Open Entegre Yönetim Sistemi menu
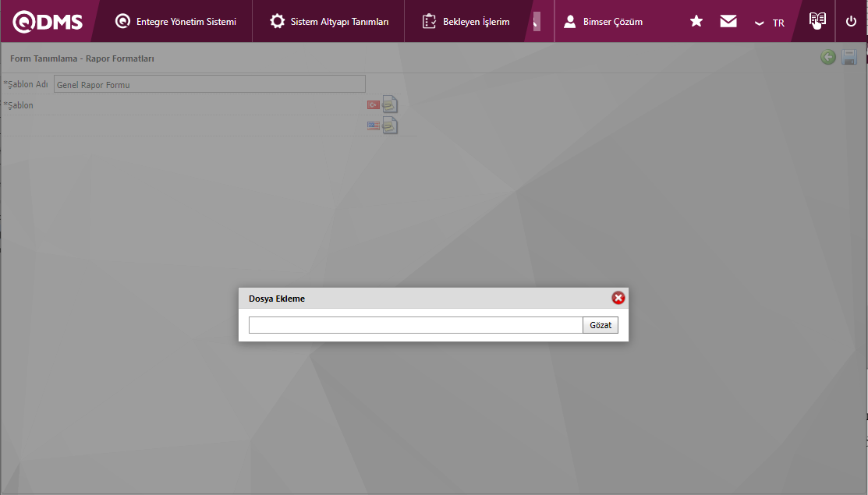This screenshot has height=495, width=868. (x=175, y=22)
